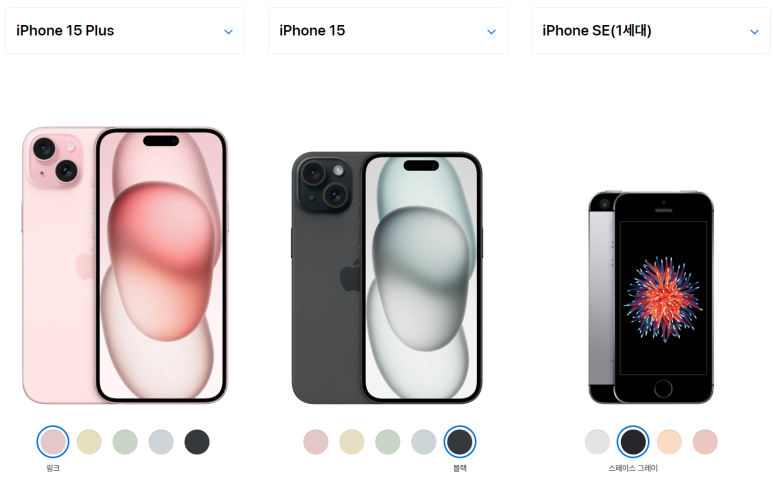Choose rose gold color for iPhone SE
Image resolution: width=773 pixels, height=490 pixels.
[705, 442]
